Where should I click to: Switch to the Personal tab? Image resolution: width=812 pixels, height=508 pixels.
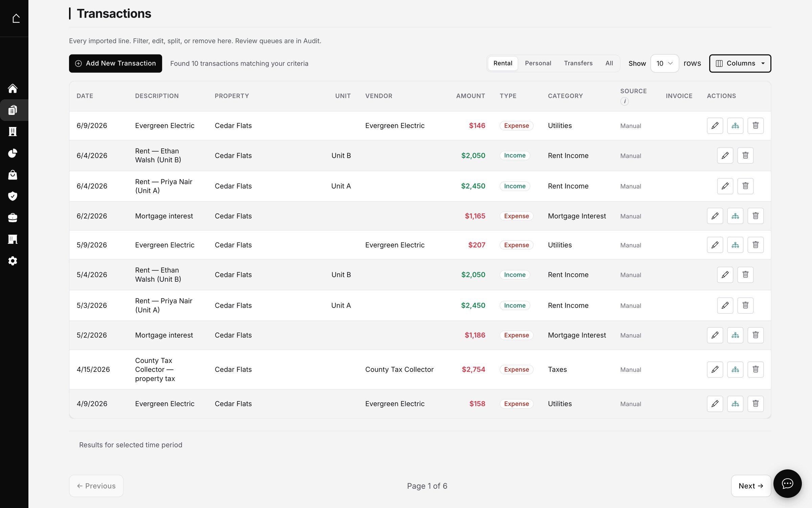pyautogui.click(x=538, y=63)
